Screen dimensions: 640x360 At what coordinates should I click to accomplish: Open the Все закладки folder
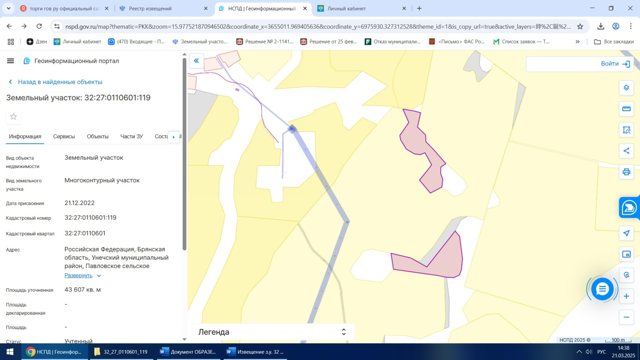tap(613, 42)
